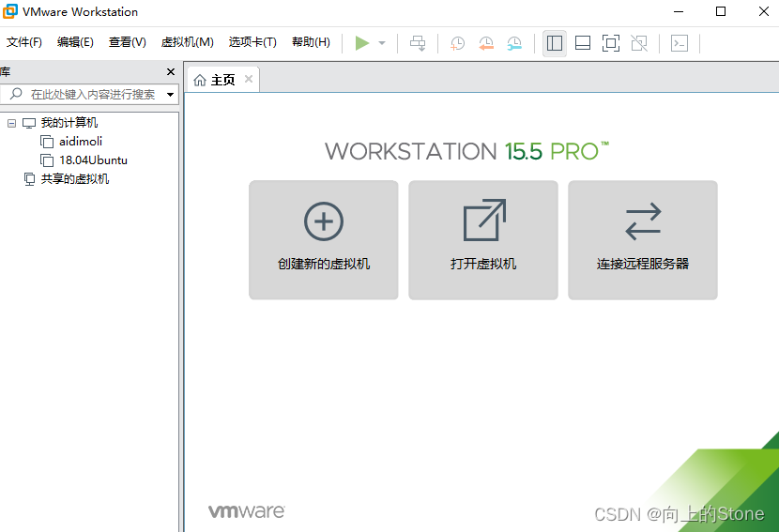Click the monitor icon beside 我的计算机
This screenshot has width=779, height=532.
click(29, 123)
